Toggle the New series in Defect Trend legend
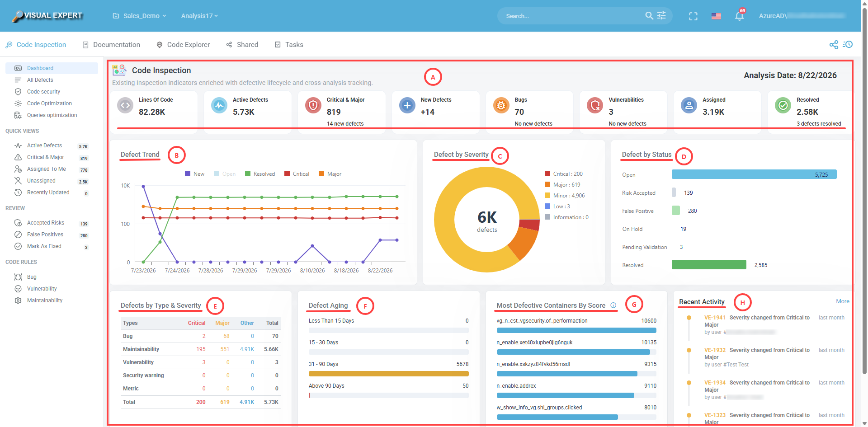 [194, 174]
